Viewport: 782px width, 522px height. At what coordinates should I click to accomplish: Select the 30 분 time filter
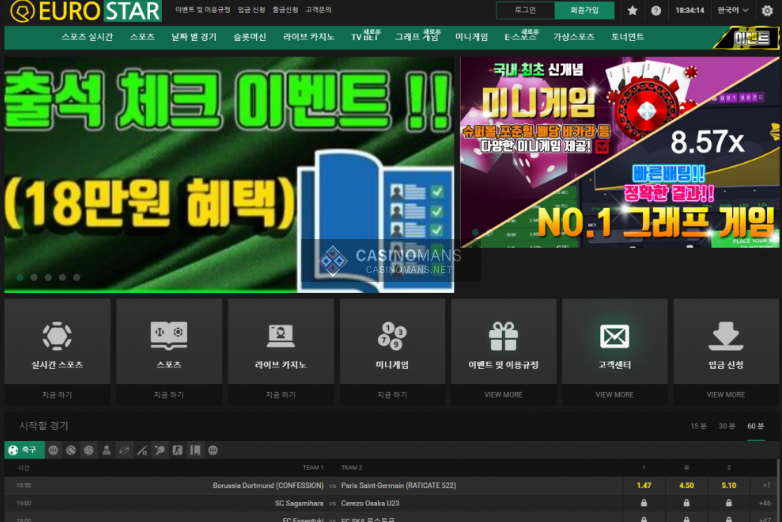coord(726,426)
